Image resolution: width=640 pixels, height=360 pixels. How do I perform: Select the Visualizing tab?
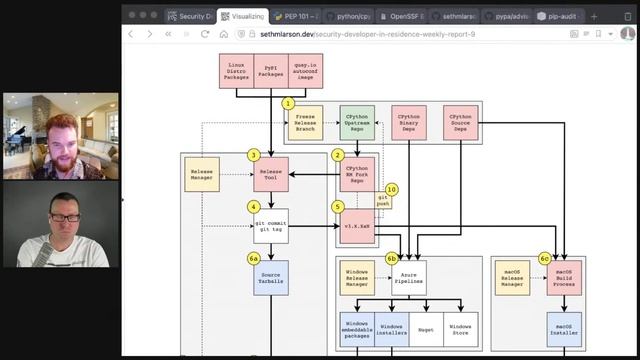click(243, 16)
